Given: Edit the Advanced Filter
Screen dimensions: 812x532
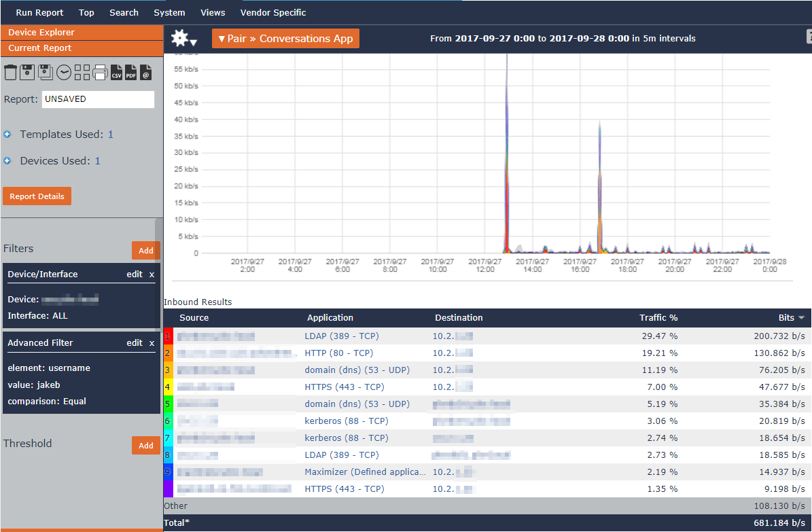Looking at the screenshot, I should coord(135,343).
